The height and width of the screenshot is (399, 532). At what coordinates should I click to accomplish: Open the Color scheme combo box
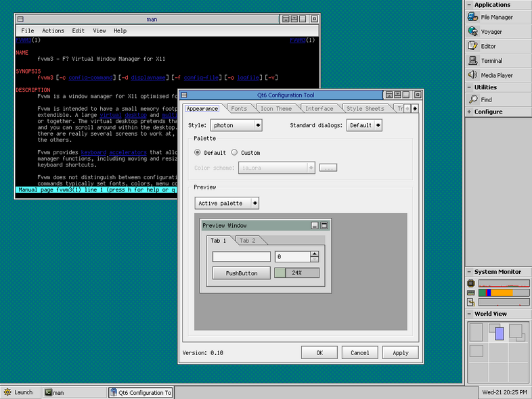coord(277,168)
